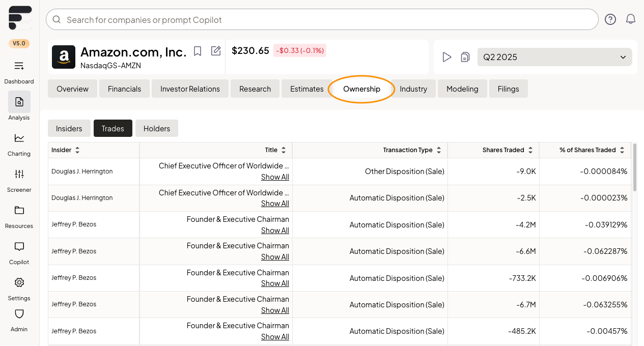Screen dimensions: 644x346
Task: Show All title for -4.2M Bezos row
Action: click(275, 230)
